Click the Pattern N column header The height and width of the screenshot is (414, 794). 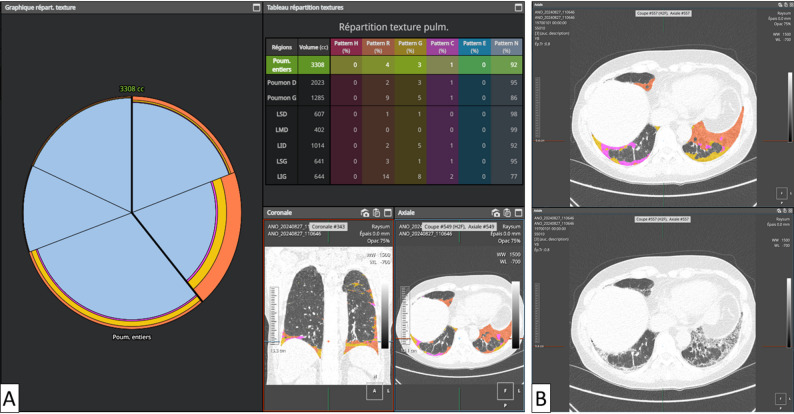506,47
